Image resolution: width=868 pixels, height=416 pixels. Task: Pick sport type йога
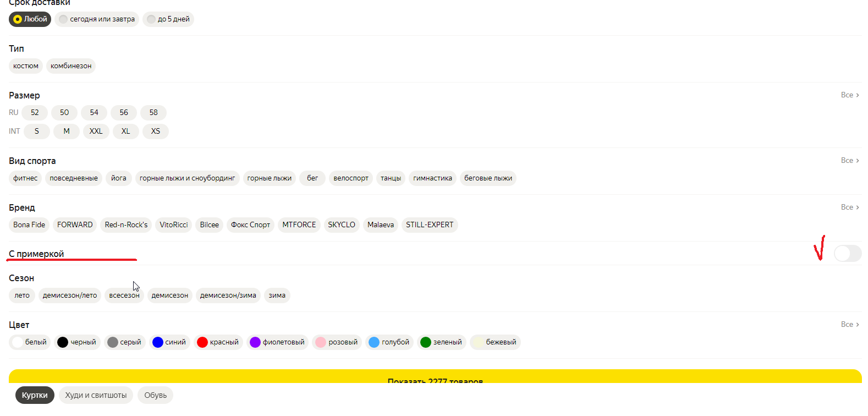(x=119, y=178)
